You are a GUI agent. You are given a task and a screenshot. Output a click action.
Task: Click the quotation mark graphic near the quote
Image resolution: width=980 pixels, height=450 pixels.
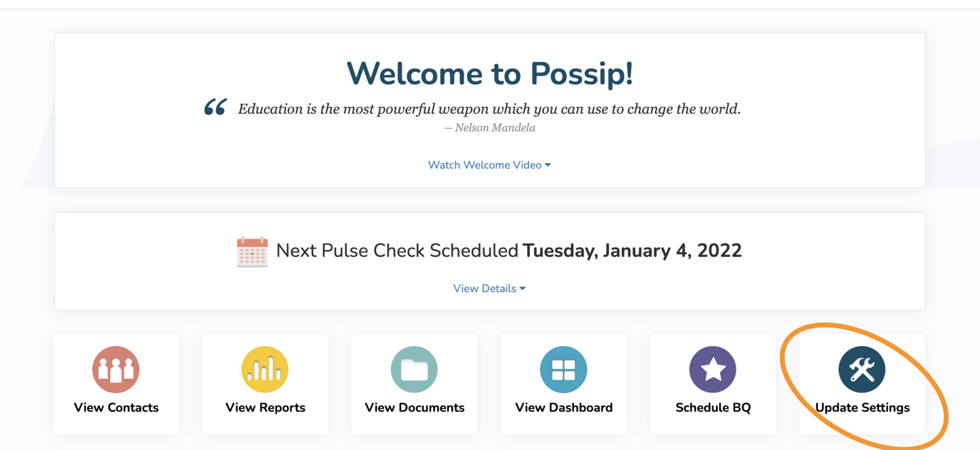pos(212,108)
